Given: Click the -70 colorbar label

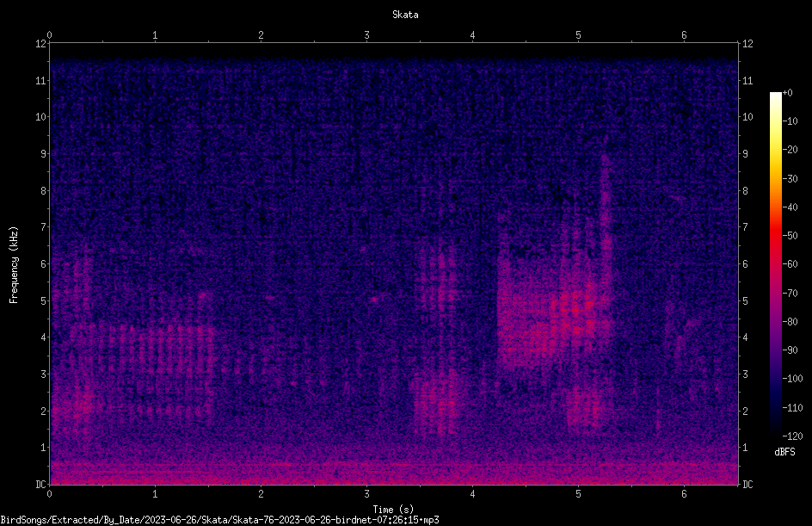Looking at the screenshot, I should (x=790, y=294).
